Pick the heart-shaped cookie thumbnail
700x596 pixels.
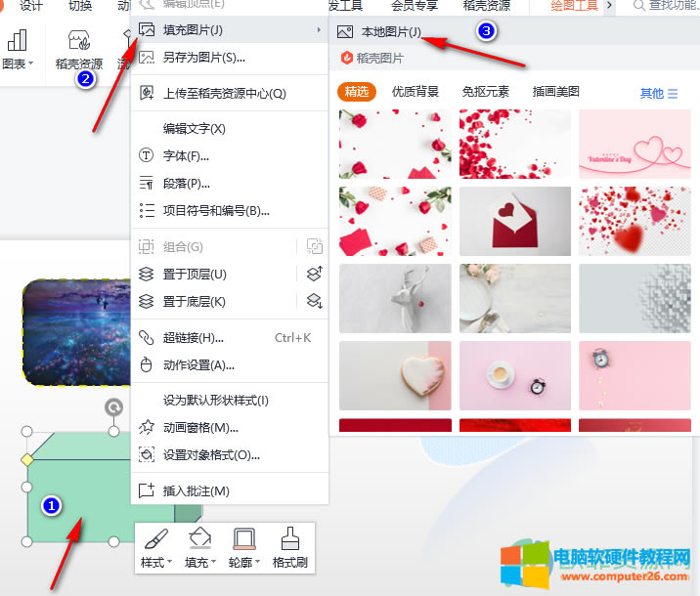point(395,375)
